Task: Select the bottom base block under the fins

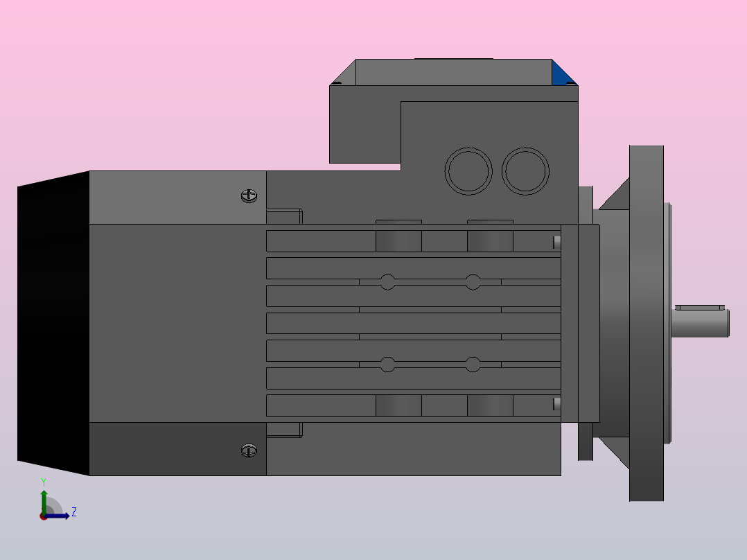Action: click(x=414, y=449)
